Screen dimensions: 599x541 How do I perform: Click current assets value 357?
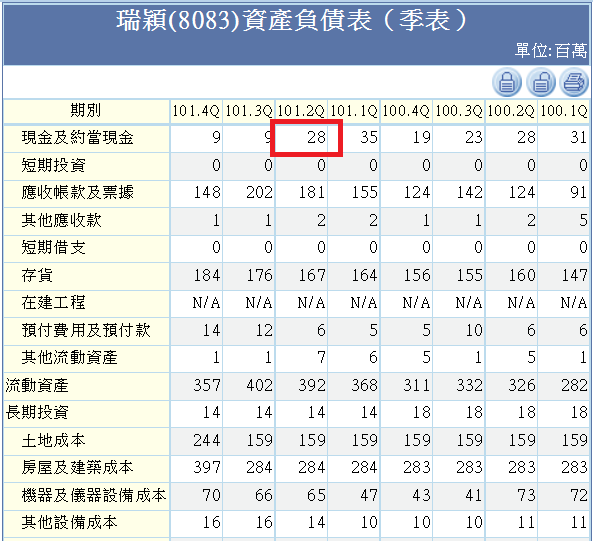click(x=207, y=385)
